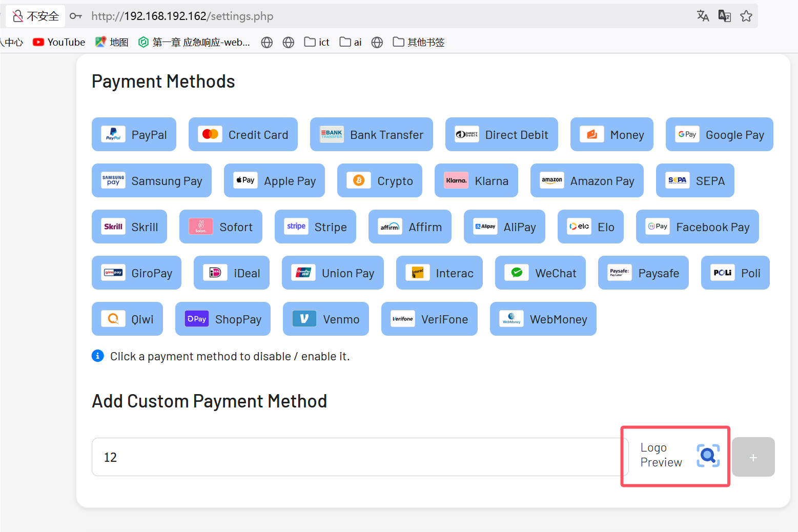Click the translate page icon in address bar

point(703,16)
